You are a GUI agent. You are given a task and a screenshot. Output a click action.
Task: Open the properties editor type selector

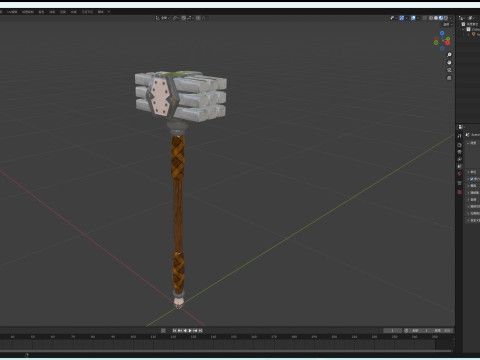coord(461,127)
